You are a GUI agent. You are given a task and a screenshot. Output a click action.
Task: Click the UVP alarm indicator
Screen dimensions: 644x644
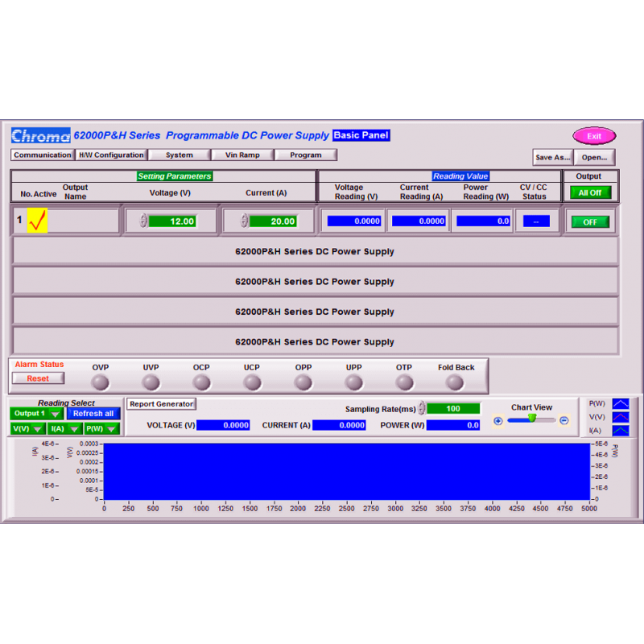pyautogui.click(x=151, y=382)
